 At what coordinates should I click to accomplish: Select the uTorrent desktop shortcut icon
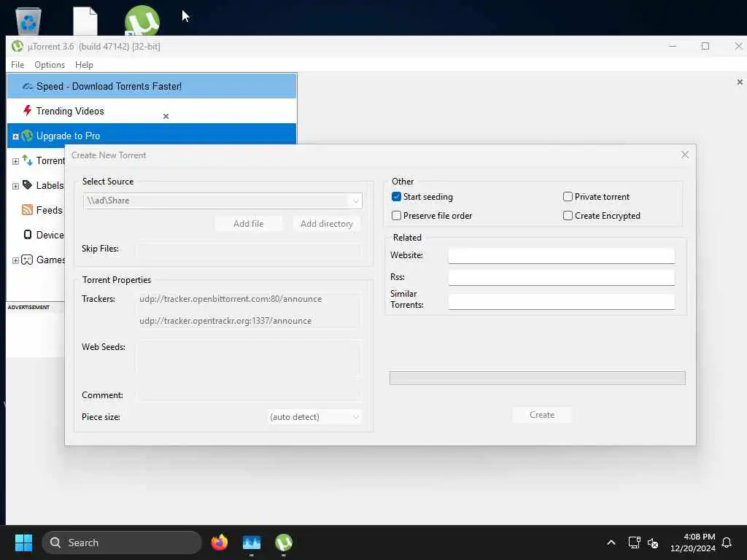click(x=142, y=20)
